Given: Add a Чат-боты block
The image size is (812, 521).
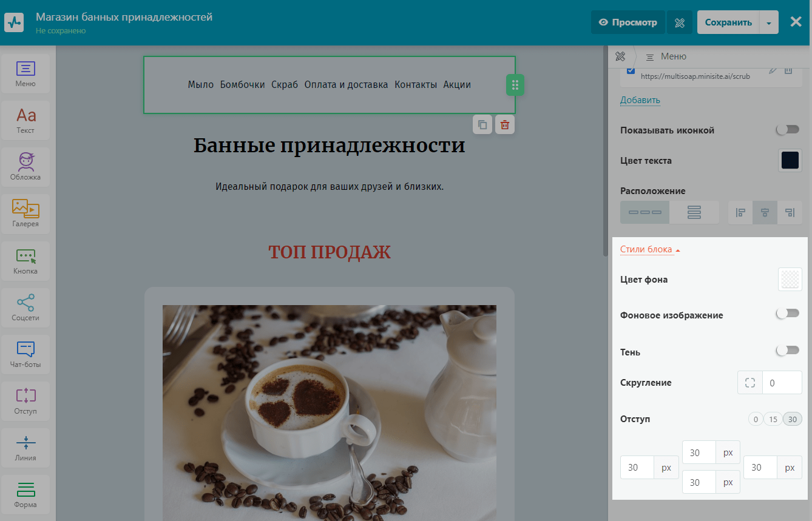Looking at the screenshot, I should point(25,354).
